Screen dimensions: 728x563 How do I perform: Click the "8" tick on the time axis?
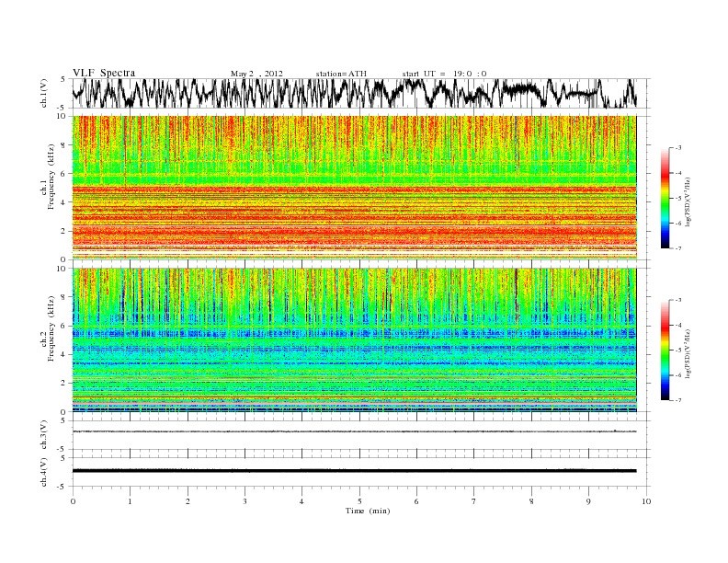click(x=531, y=501)
